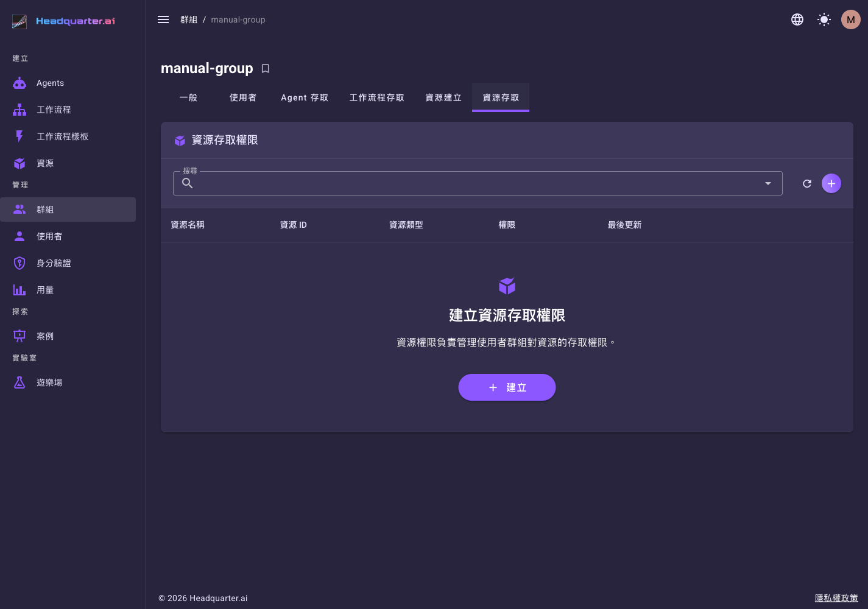
Task: Click the Agents robot icon
Action: (x=19, y=83)
